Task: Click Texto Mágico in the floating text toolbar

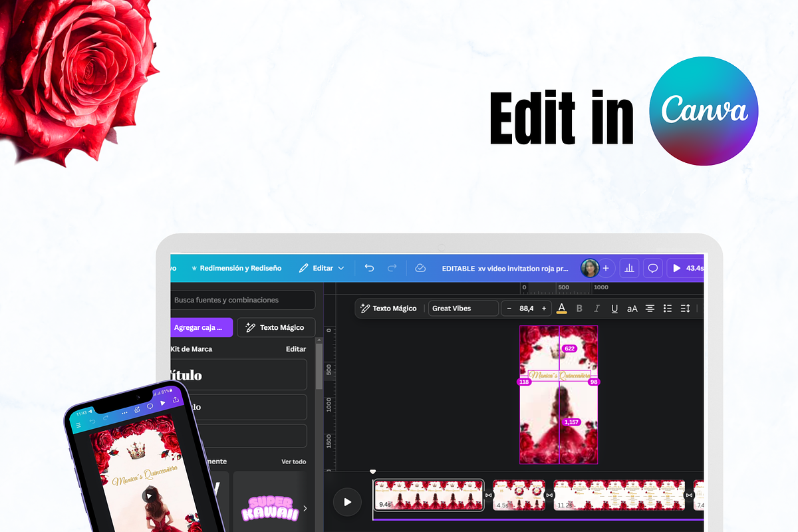Action: tap(389, 308)
